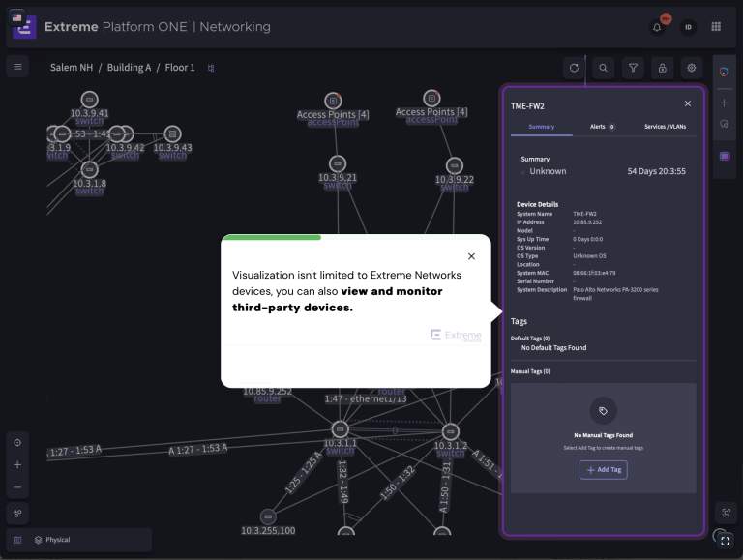Open the filter options

(x=633, y=69)
